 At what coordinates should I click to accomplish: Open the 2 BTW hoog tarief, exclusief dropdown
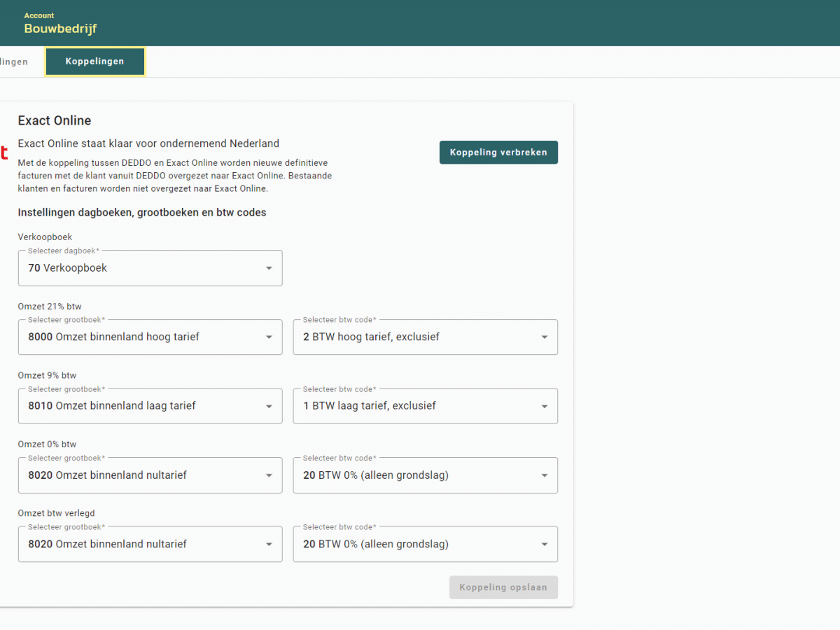tap(425, 337)
